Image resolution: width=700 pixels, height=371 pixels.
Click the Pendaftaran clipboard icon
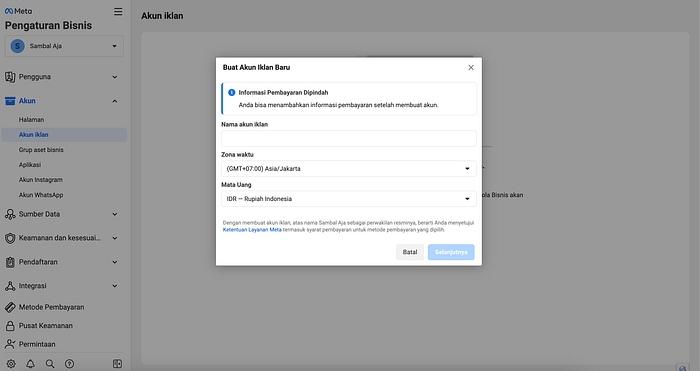coord(10,262)
